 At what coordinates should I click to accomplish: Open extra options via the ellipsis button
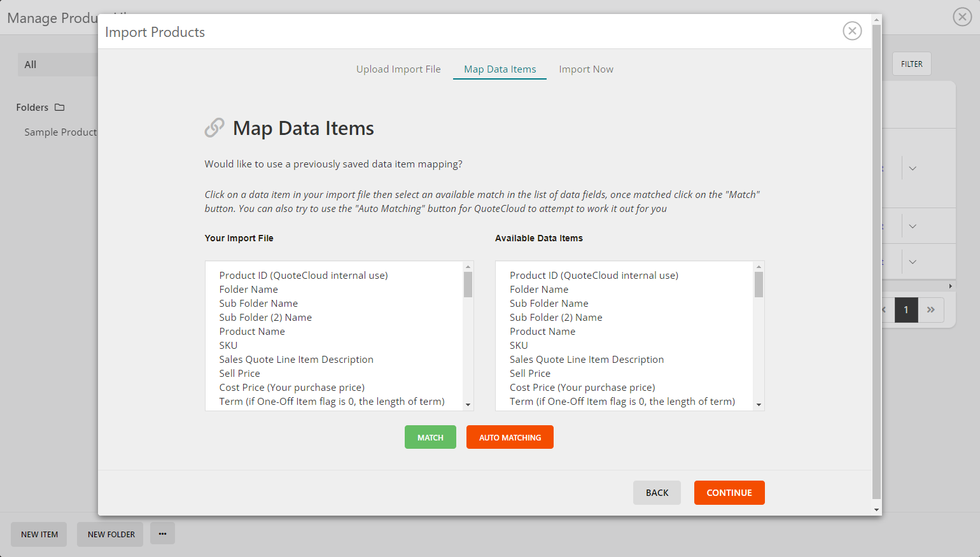point(162,533)
